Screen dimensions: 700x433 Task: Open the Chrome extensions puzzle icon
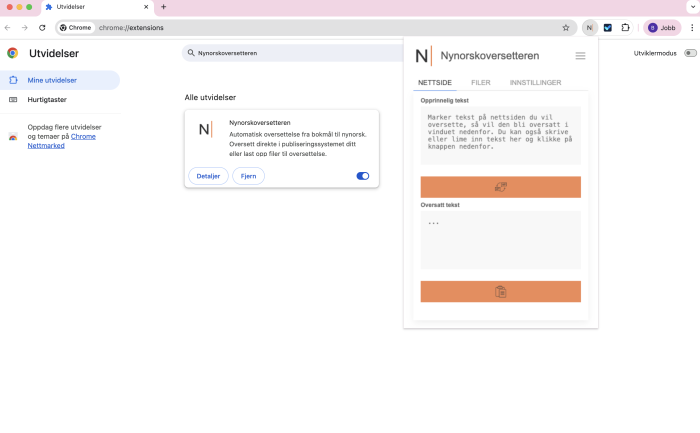(625, 28)
